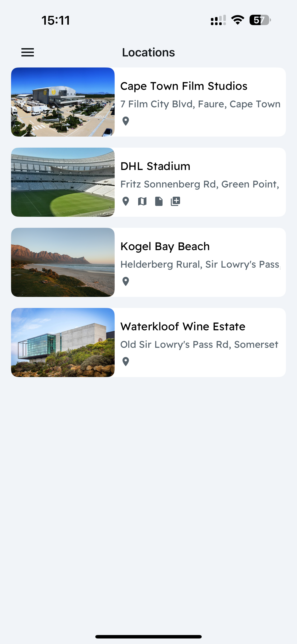Open DHL Stadium map icon
The height and width of the screenshot is (644, 297).
(x=142, y=201)
